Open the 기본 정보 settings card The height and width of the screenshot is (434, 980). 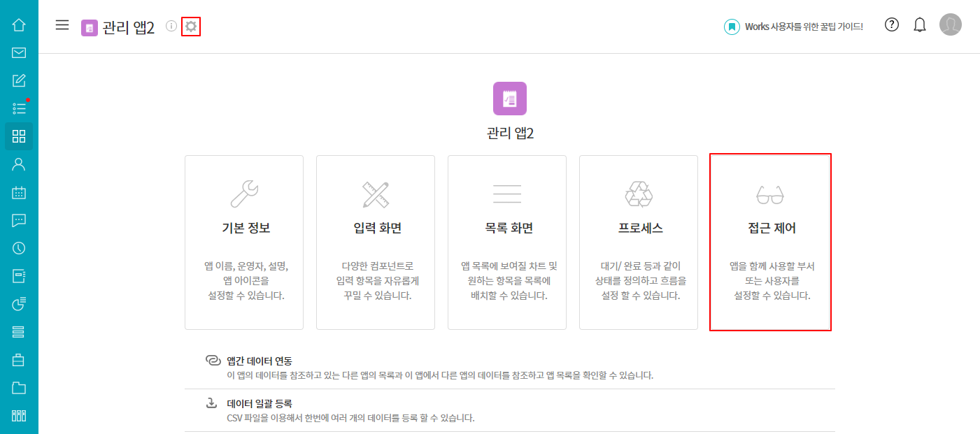pos(244,242)
